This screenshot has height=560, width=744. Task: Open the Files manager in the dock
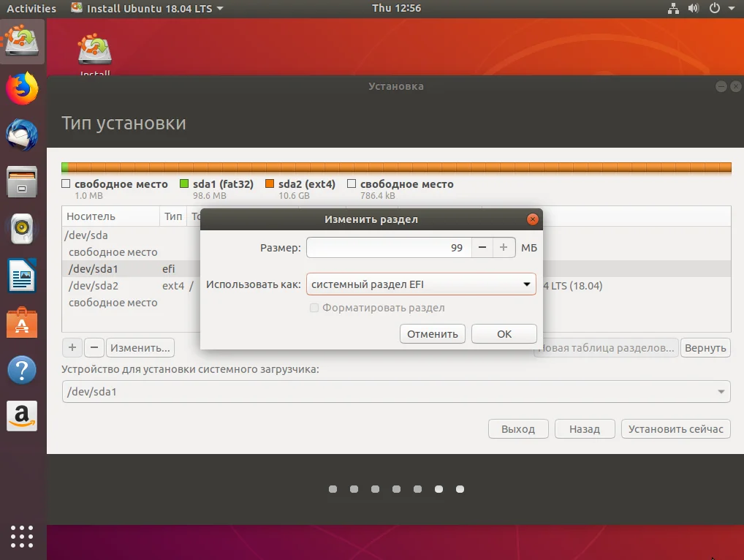(x=22, y=182)
